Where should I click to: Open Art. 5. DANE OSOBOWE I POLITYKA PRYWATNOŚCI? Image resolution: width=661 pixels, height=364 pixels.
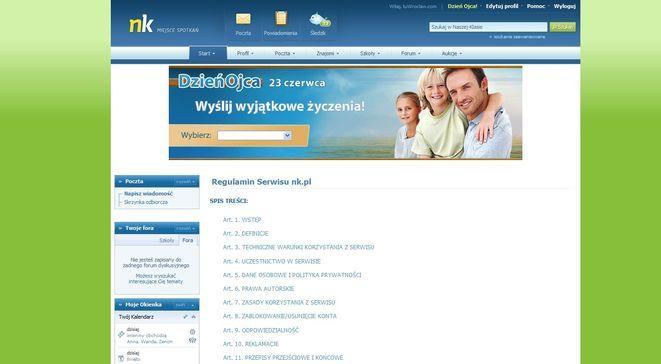(292, 275)
